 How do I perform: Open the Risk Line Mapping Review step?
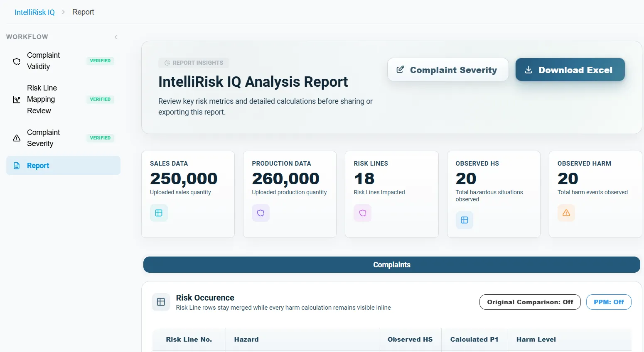point(63,100)
